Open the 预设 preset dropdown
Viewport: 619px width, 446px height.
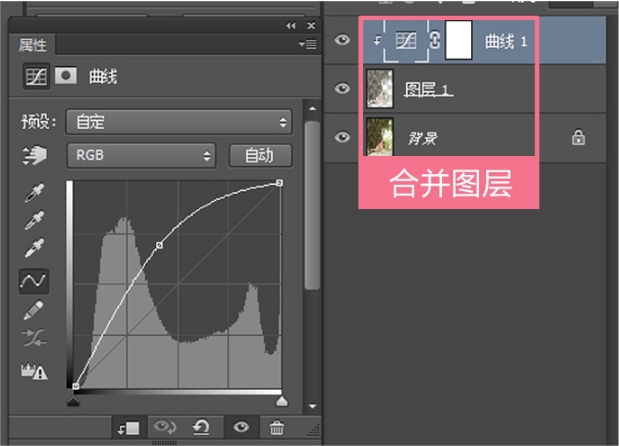(x=179, y=122)
